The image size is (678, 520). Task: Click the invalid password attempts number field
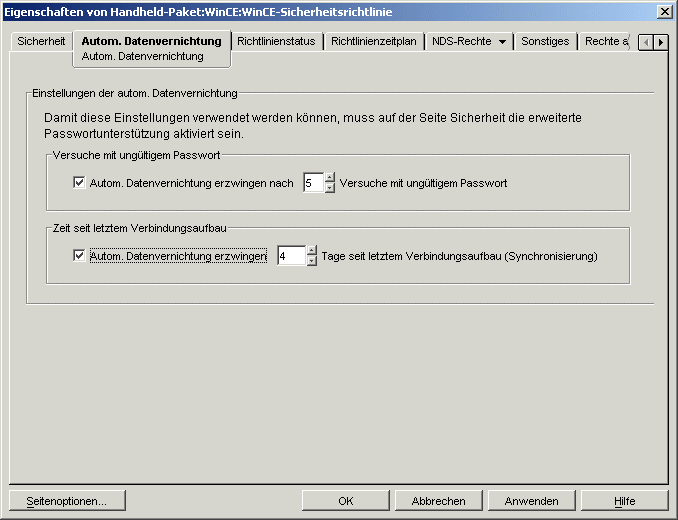pyautogui.click(x=313, y=183)
